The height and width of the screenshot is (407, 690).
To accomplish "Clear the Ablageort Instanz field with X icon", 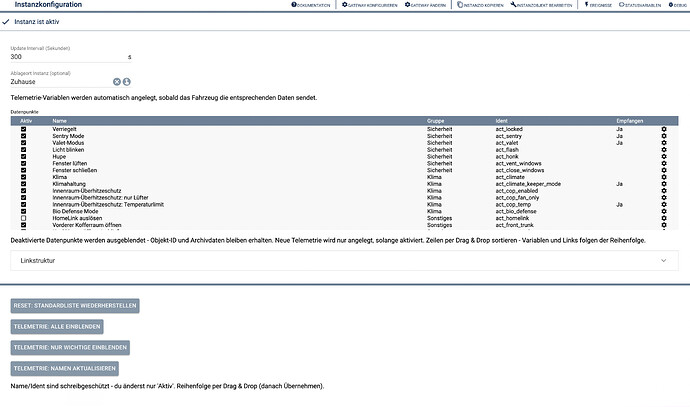I will point(117,82).
